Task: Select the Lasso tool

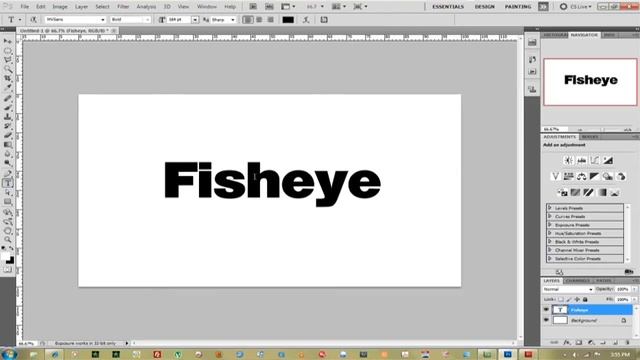Action: click(x=8, y=60)
